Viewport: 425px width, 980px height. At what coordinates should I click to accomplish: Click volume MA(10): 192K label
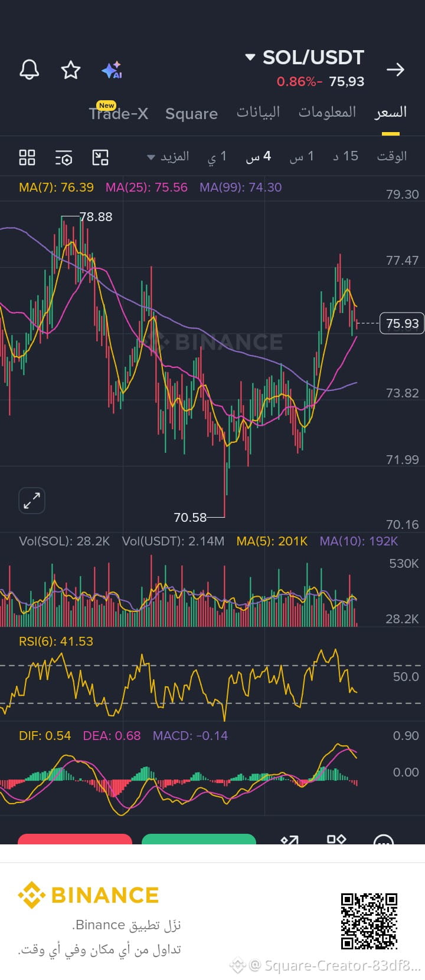pyautogui.click(x=359, y=541)
